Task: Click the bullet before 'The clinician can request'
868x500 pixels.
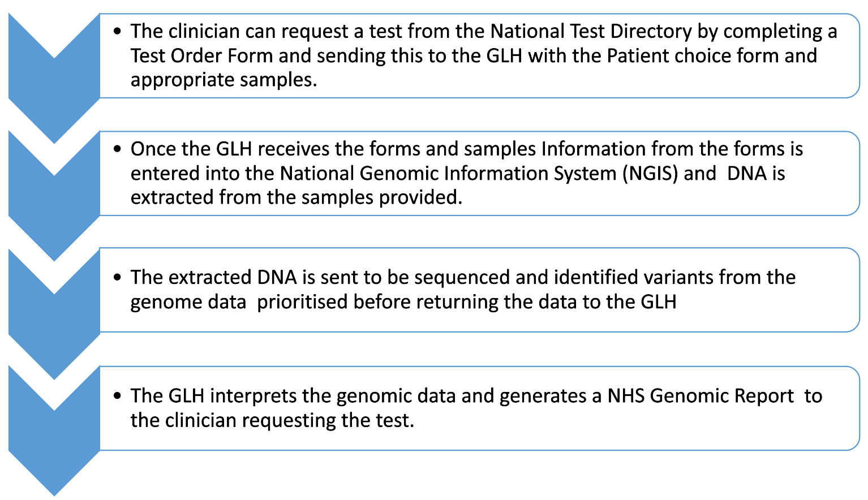Action: [x=117, y=31]
